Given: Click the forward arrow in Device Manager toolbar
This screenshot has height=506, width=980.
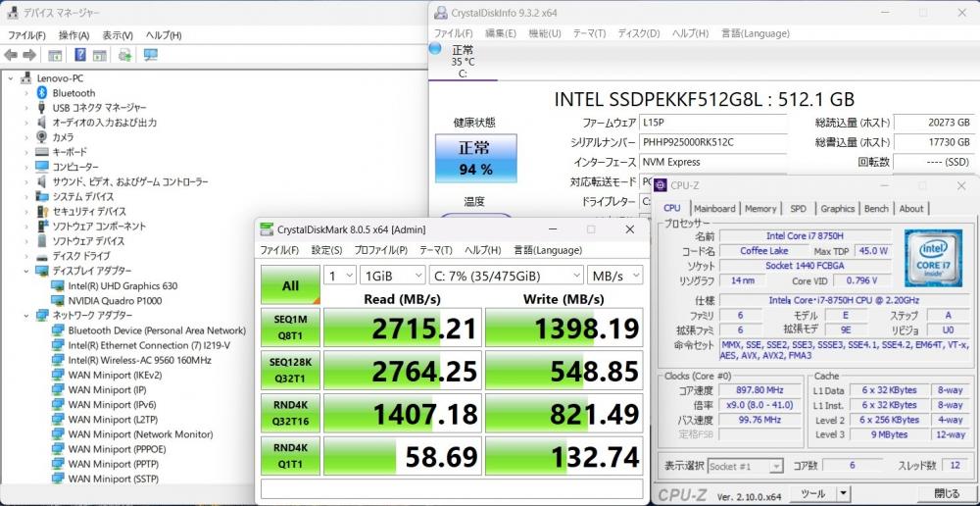Looking at the screenshot, I should point(29,55).
